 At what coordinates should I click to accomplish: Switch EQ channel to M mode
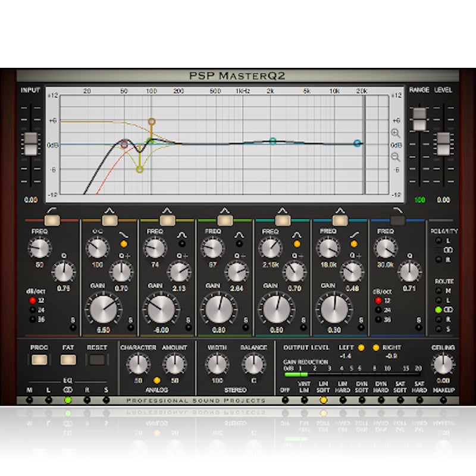[29, 400]
